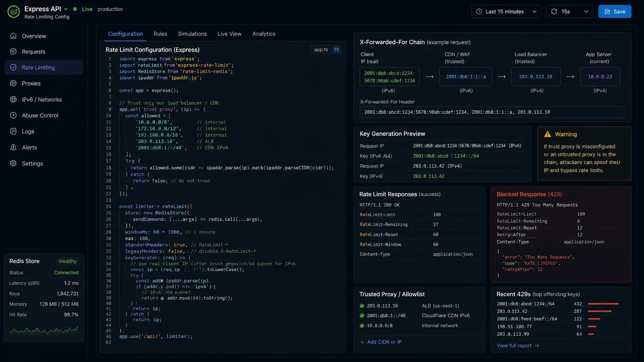Click the arrow icon after View full report
Screen dimensions: 644x362
pyautogui.click(x=537, y=346)
